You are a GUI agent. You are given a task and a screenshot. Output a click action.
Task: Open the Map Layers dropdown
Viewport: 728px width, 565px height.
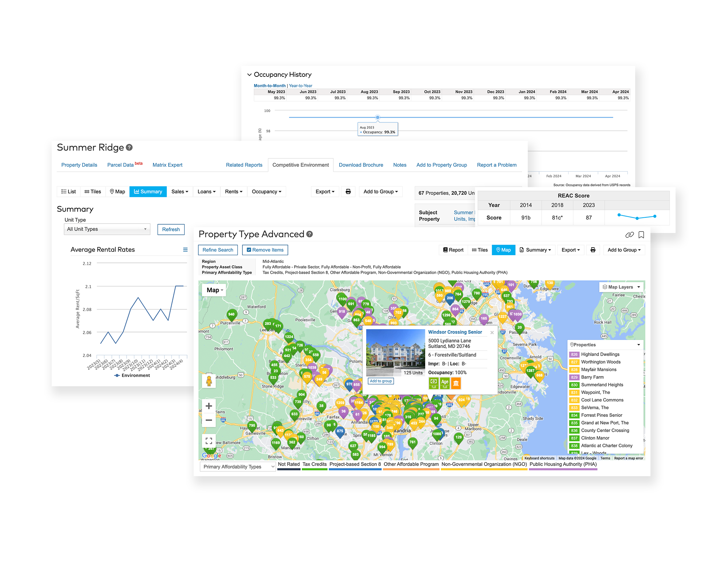(x=621, y=287)
